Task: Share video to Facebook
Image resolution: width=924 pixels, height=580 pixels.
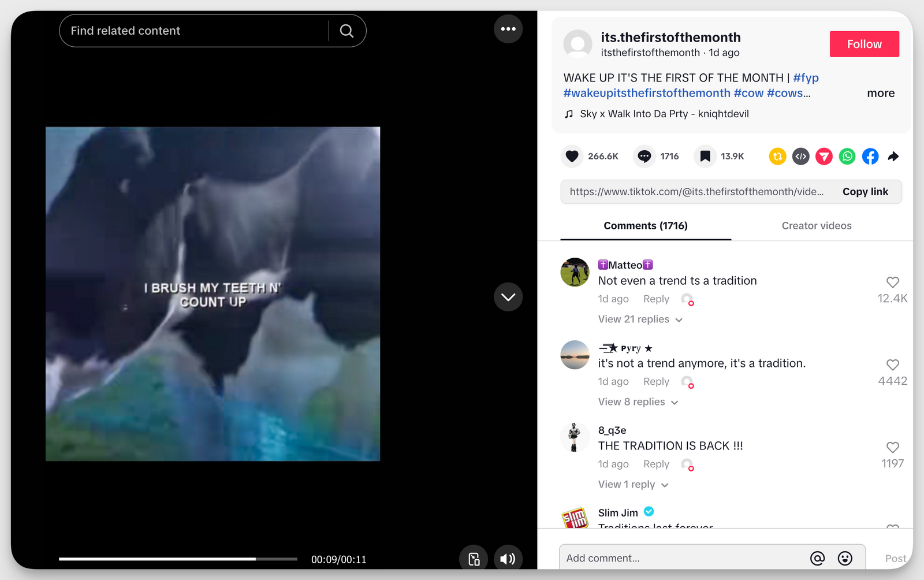Action: [x=870, y=156]
